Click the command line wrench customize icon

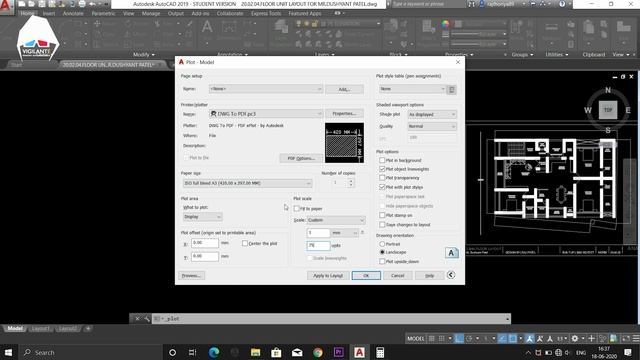147,319
